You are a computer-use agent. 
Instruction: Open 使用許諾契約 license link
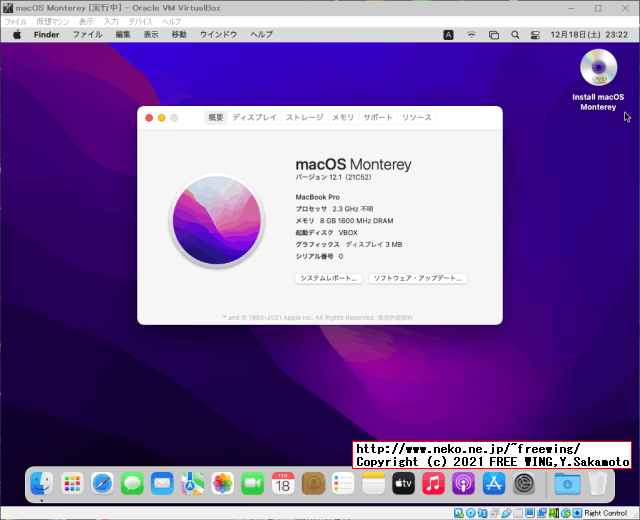tap(395, 318)
